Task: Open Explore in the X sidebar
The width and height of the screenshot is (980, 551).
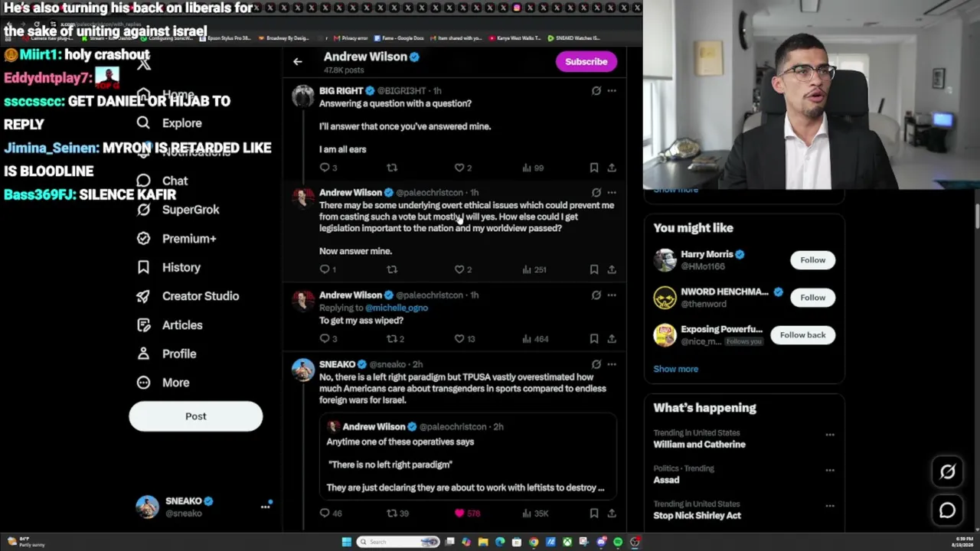Action: (x=169, y=123)
